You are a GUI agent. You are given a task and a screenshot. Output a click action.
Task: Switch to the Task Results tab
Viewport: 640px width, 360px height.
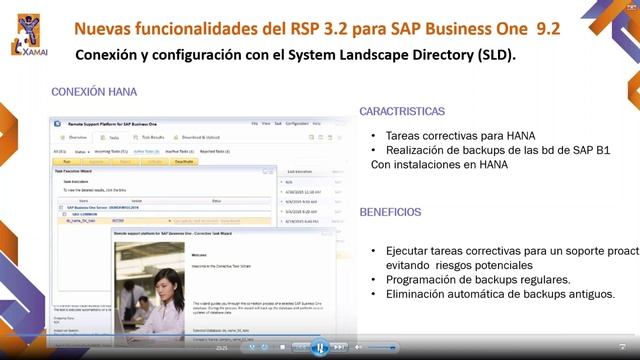[149, 138]
